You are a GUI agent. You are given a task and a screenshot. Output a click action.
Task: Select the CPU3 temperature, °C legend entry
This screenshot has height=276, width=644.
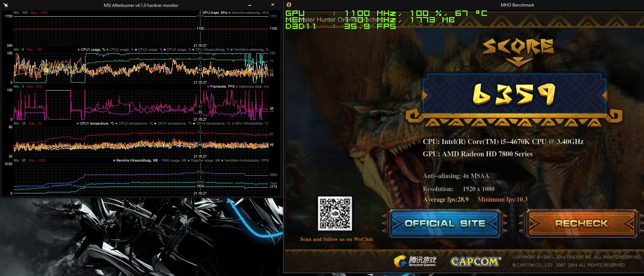(x=173, y=124)
